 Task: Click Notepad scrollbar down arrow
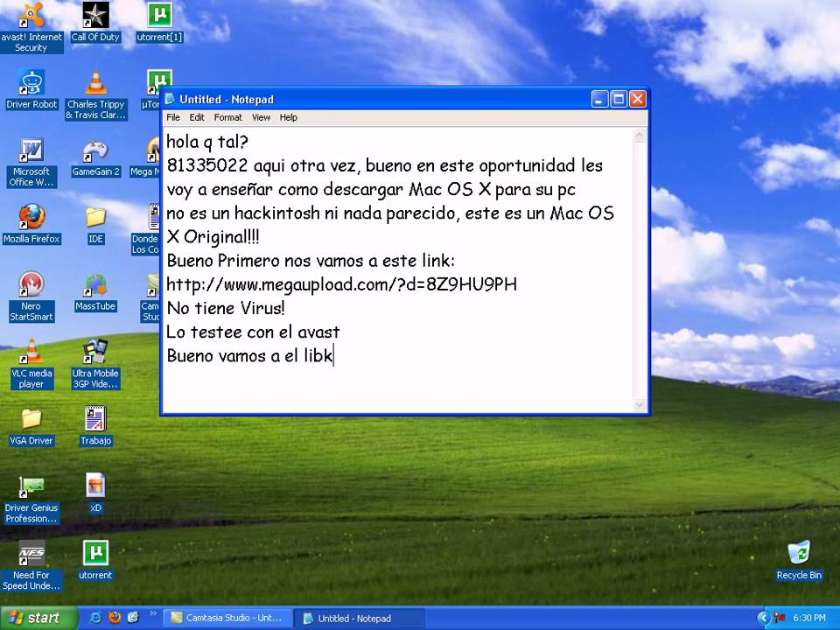point(639,404)
